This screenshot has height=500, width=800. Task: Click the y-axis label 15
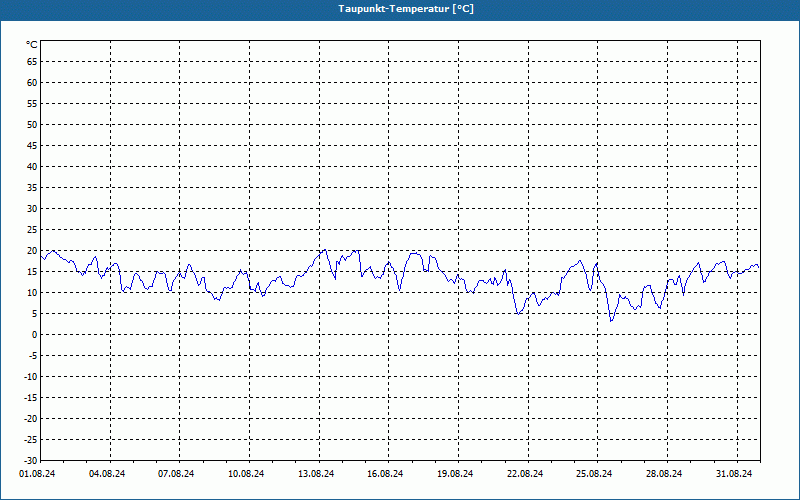click(32, 271)
